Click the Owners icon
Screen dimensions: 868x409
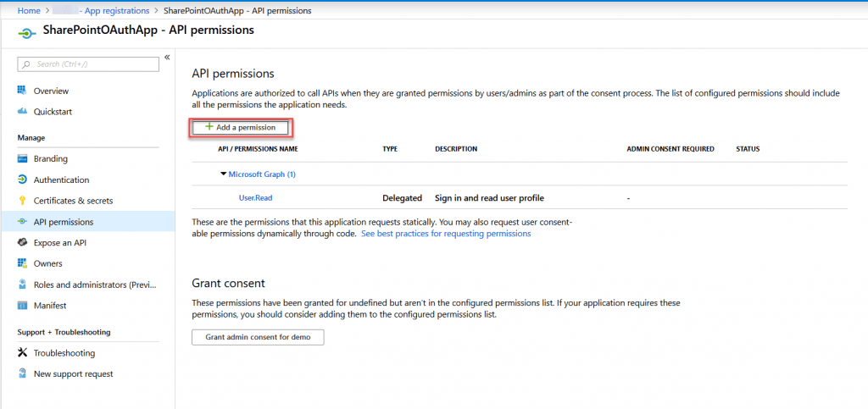[x=22, y=263]
